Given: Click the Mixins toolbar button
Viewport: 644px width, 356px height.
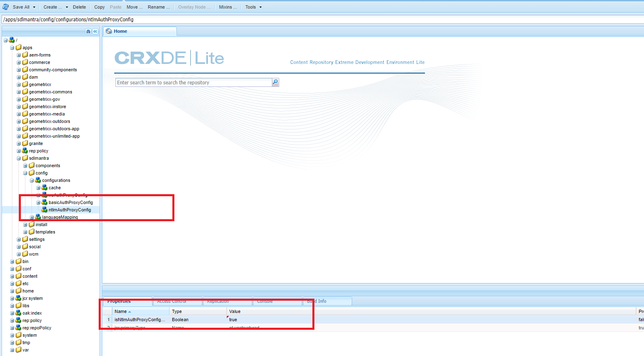Looking at the screenshot, I should click(x=228, y=7).
